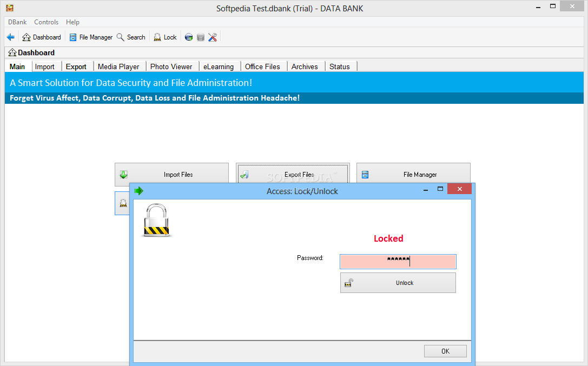
Task: Open File Manager from the toolbar
Action: pyautogui.click(x=91, y=37)
